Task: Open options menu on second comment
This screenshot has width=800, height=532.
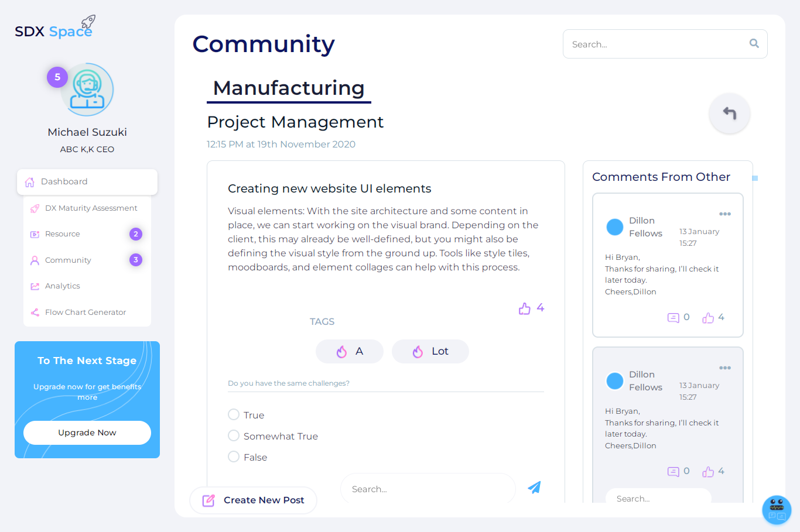Action: tap(725, 368)
